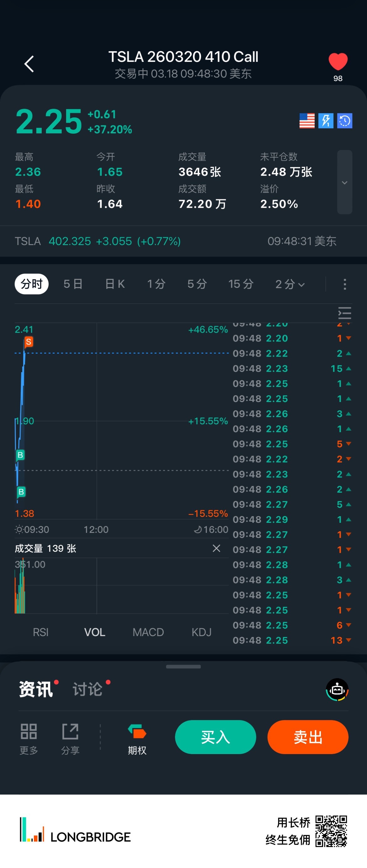
Task: Select the KDJ indicator
Action: point(201,632)
